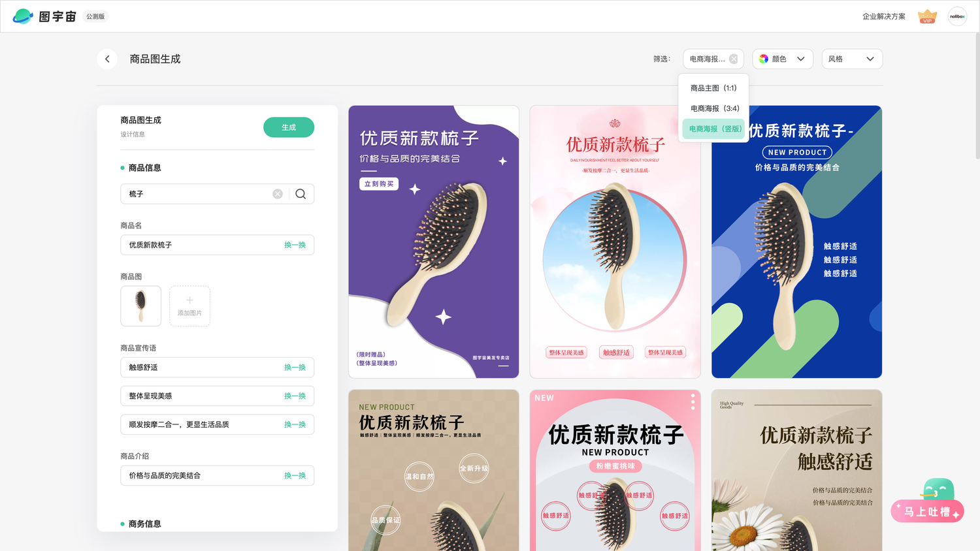Choose 电商海报 (3:4) option
The width and height of the screenshot is (980, 551).
point(713,108)
